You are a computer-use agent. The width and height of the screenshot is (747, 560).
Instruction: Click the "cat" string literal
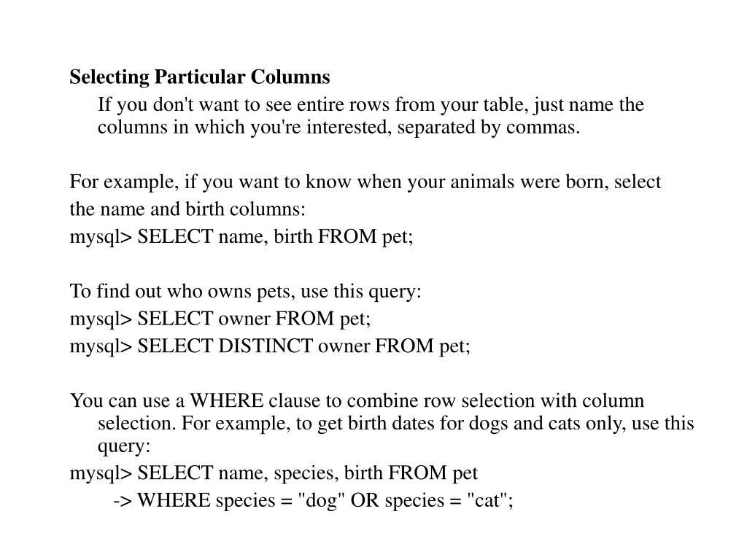pos(487,500)
